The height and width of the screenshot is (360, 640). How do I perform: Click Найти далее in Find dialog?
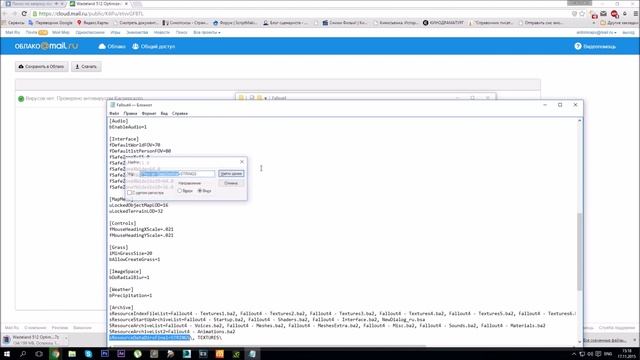pyautogui.click(x=231, y=174)
